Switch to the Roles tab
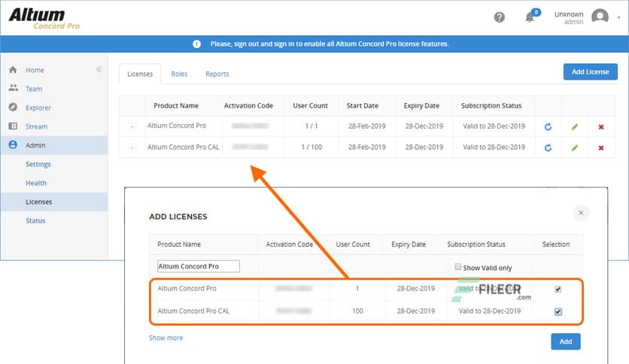 point(179,74)
